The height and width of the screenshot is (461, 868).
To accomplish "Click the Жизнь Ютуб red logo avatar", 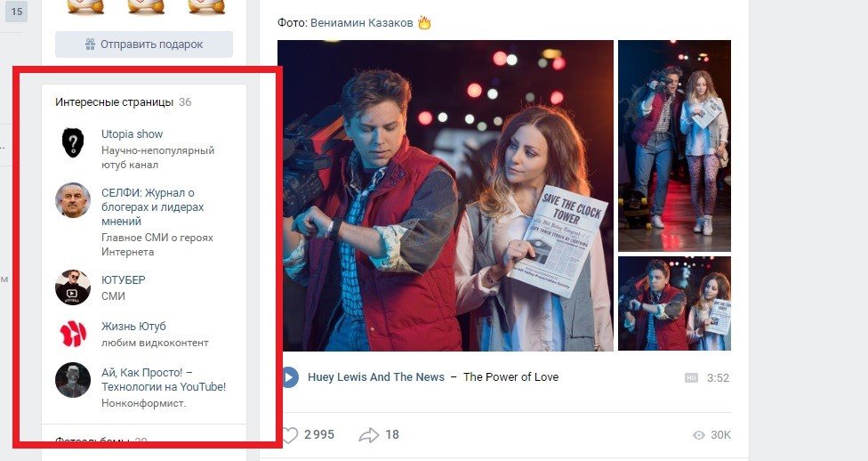I will [x=73, y=334].
